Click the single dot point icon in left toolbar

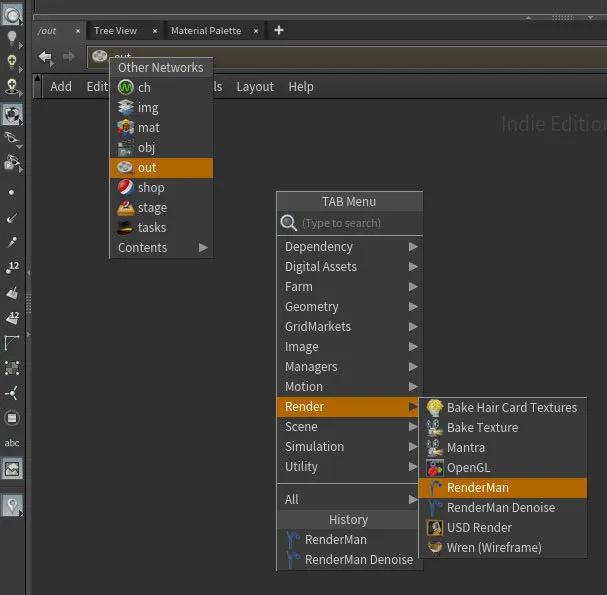[x=12, y=192]
